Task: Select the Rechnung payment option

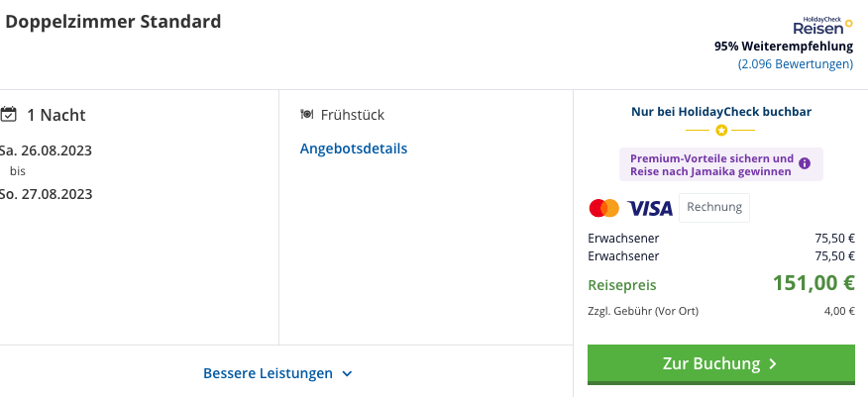Action: click(714, 207)
